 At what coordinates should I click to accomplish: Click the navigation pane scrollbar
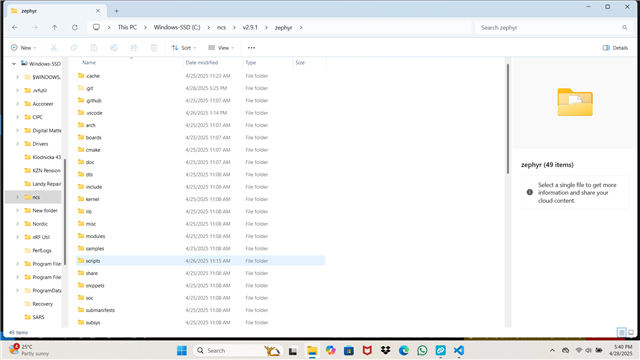click(x=65, y=211)
